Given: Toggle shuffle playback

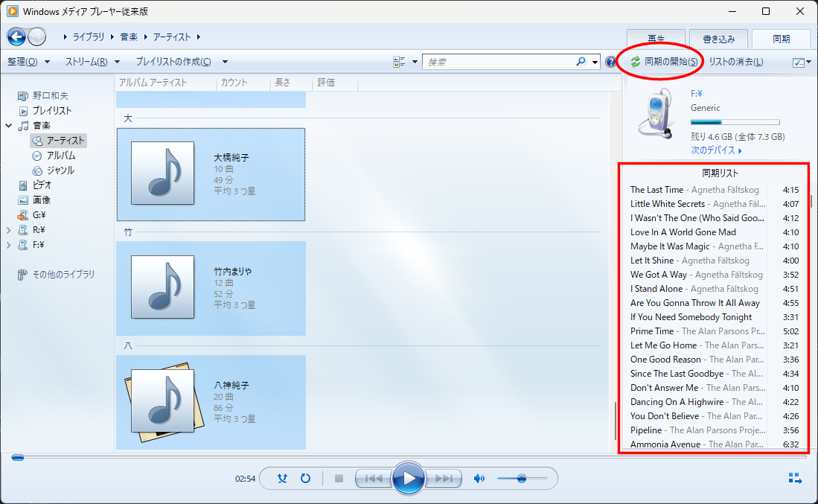Looking at the screenshot, I should pyautogui.click(x=282, y=479).
